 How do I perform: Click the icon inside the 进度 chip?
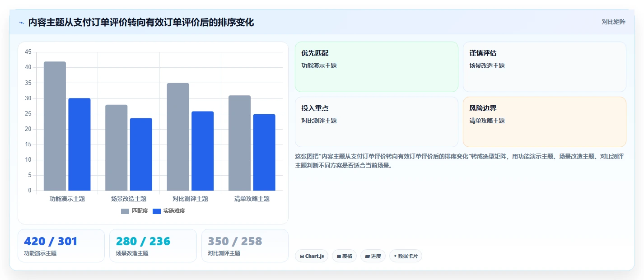(367, 257)
